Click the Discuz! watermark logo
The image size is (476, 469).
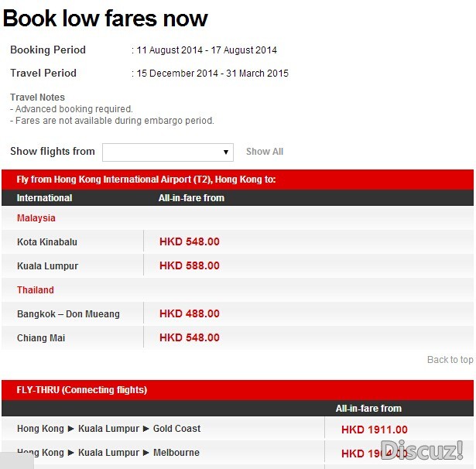(422, 450)
